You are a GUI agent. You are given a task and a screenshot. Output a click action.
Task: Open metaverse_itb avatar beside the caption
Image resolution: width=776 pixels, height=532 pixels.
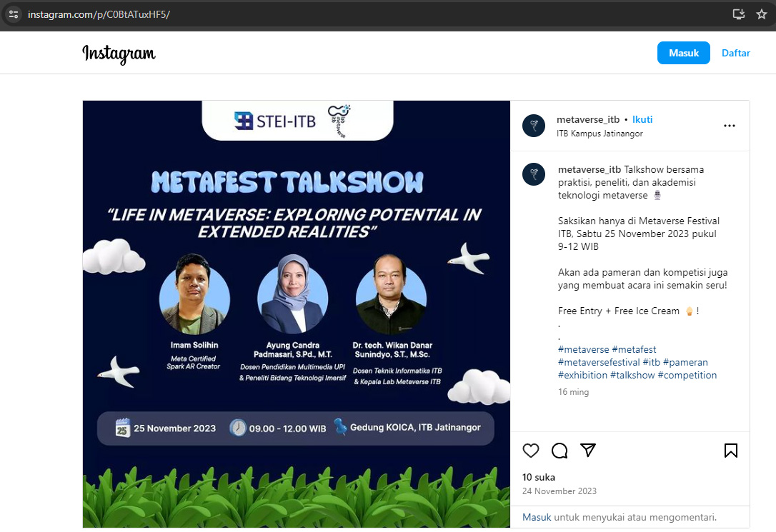tap(534, 174)
